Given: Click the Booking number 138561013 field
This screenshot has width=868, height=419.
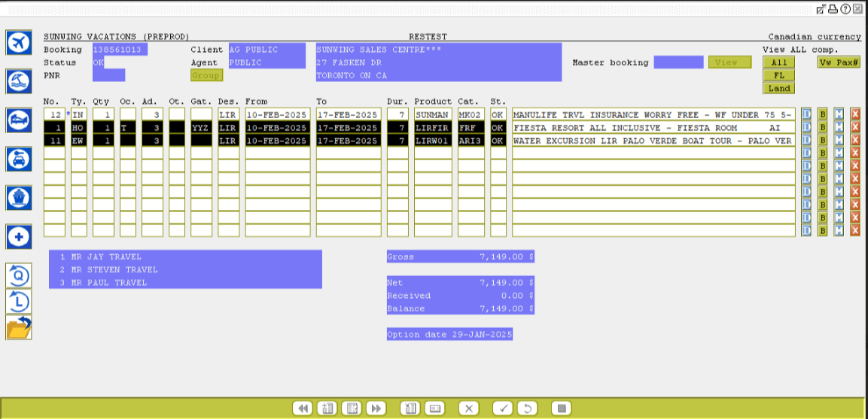Looking at the screenshot, I should click(x=120, y=49).
